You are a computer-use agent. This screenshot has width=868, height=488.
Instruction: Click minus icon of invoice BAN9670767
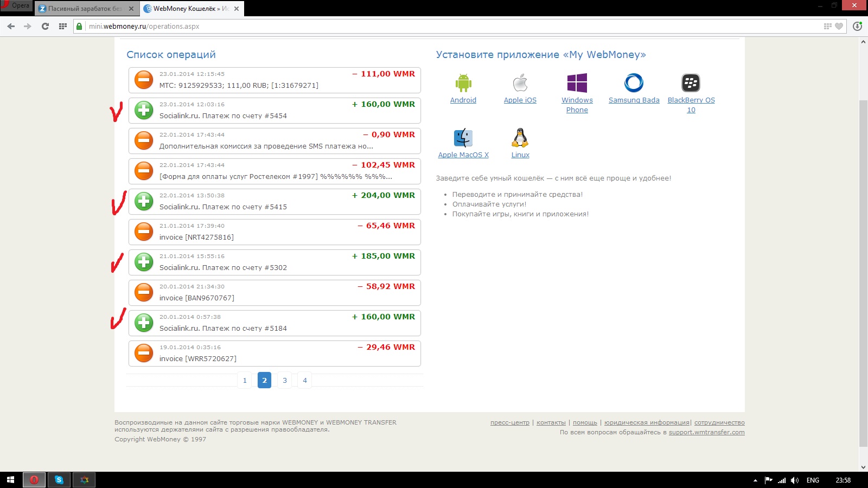[x=144, y=292]
